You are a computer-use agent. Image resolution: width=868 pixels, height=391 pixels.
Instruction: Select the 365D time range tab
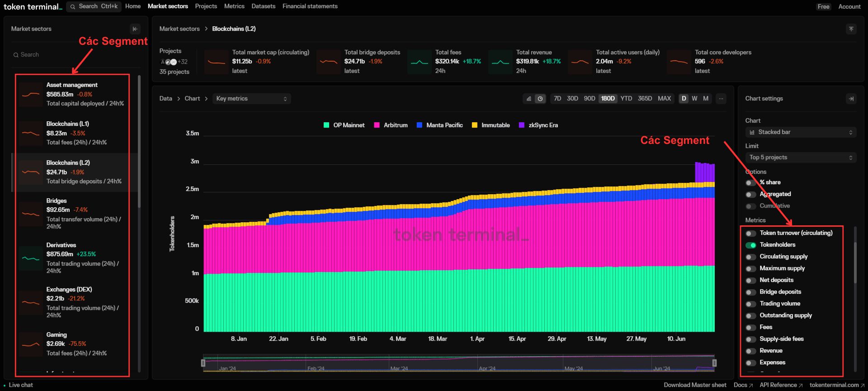[645, 99]
